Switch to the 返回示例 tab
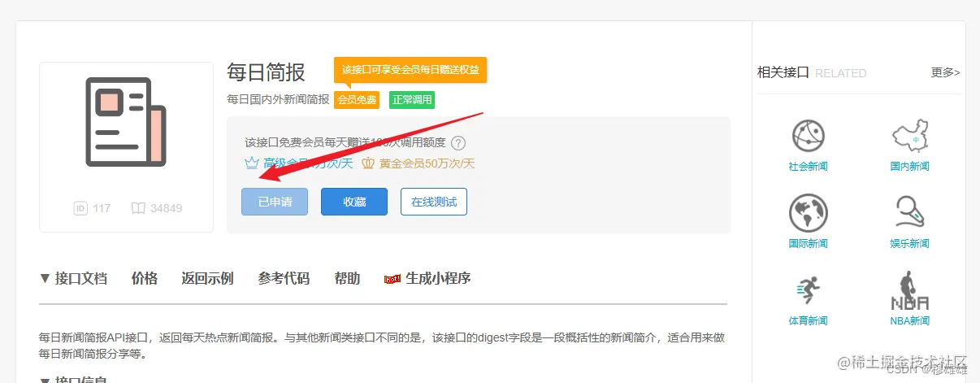 click(207, 278)
